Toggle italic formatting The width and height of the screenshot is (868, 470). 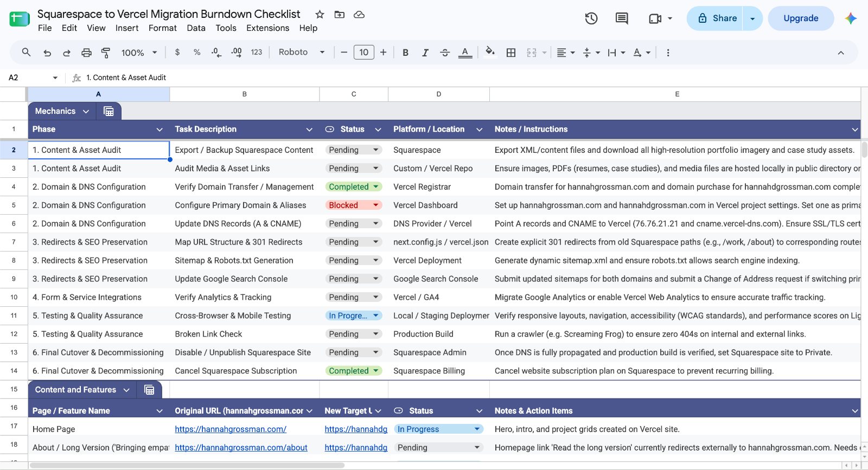click(425, 53)
